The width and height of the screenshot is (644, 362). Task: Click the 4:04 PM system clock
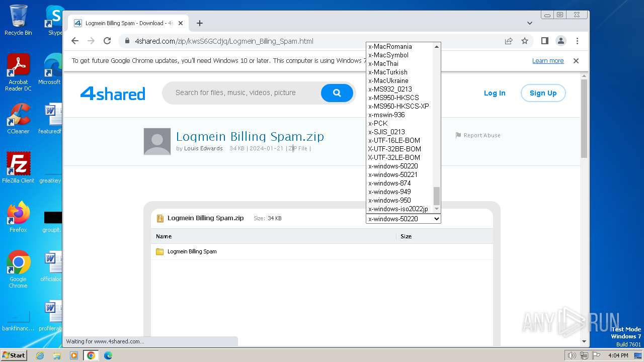pyautogui.click(x=618, y=355)
